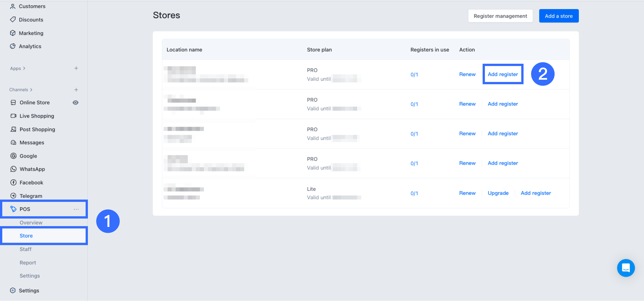
Task: Open the live chat support bubble
Action: [x=626, y=268]
